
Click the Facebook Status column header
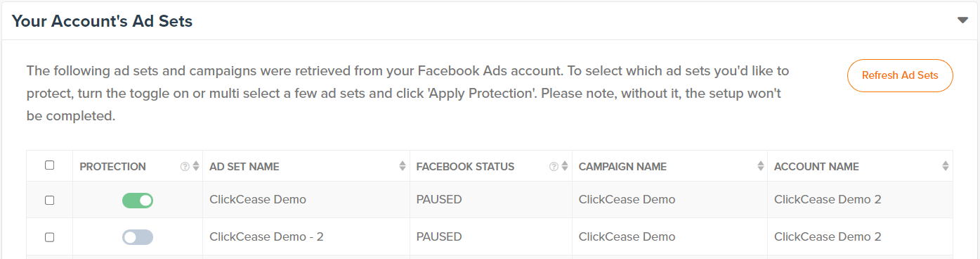tap(465, 167)
